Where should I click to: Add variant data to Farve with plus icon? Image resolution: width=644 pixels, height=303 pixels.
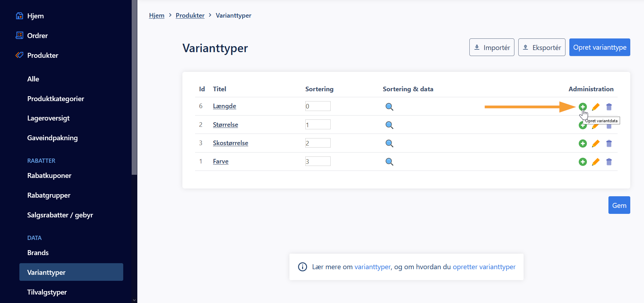(x=583, y=162)
